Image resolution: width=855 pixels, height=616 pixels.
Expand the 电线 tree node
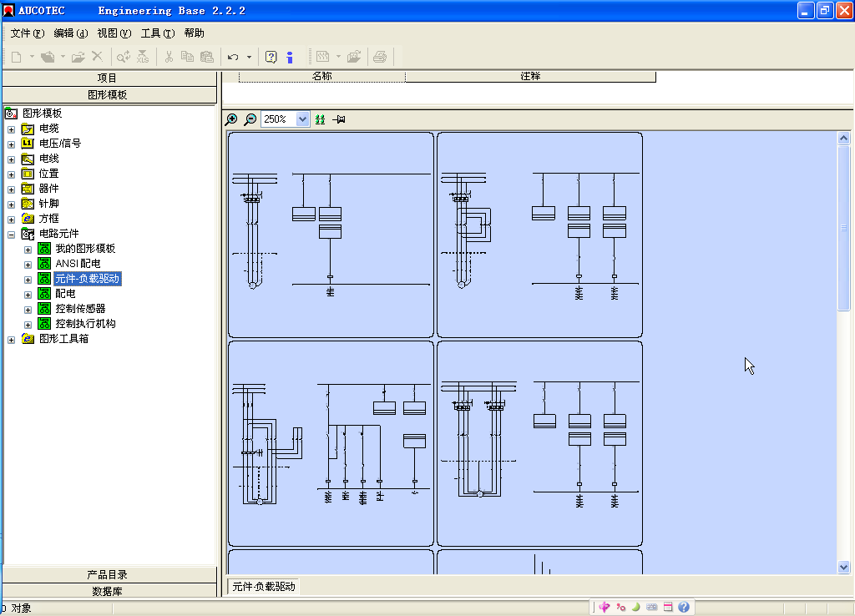tap(11, 159)
